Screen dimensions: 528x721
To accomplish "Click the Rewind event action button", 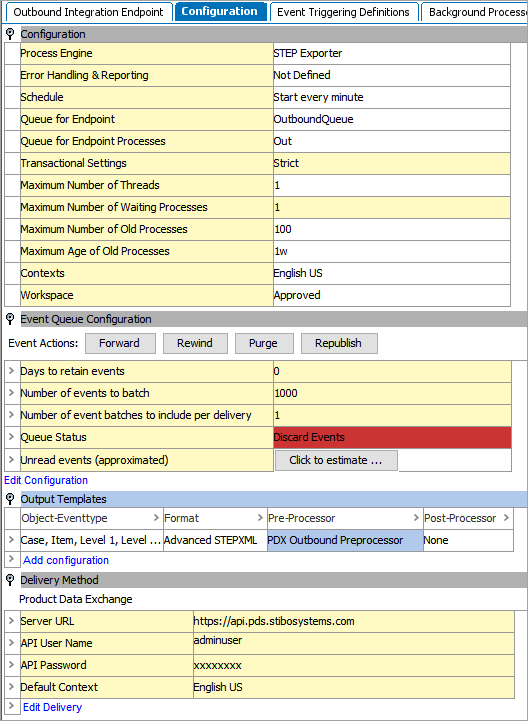I will (x=195, y=343).
